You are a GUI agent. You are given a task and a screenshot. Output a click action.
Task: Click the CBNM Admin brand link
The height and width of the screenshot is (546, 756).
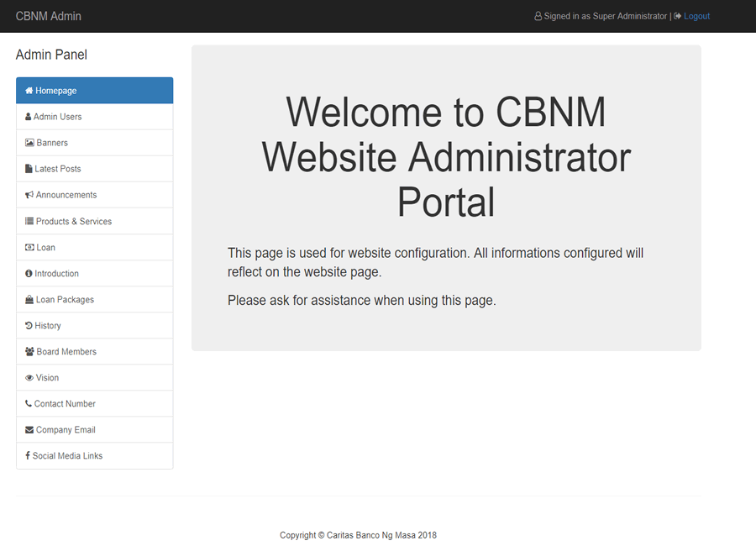(49, 16)
